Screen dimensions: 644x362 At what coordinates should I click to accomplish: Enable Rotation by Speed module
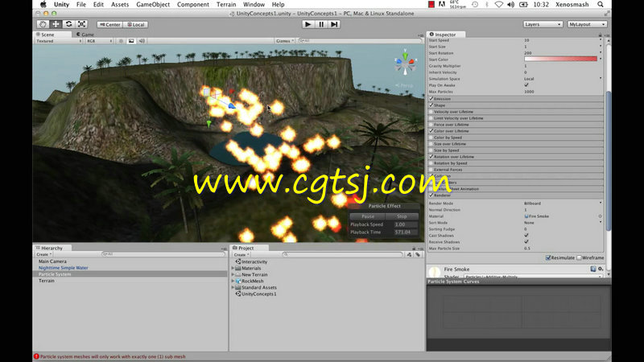[431, 163]
